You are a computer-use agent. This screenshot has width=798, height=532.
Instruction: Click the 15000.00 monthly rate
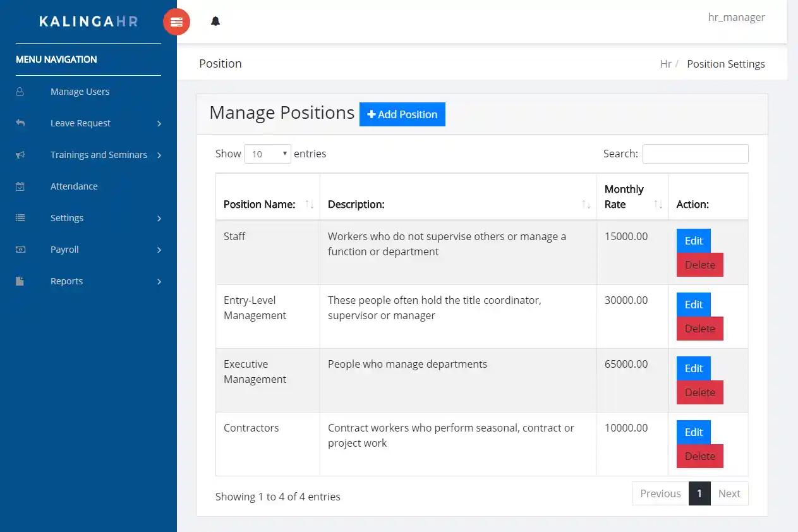(x=626, y=236)
